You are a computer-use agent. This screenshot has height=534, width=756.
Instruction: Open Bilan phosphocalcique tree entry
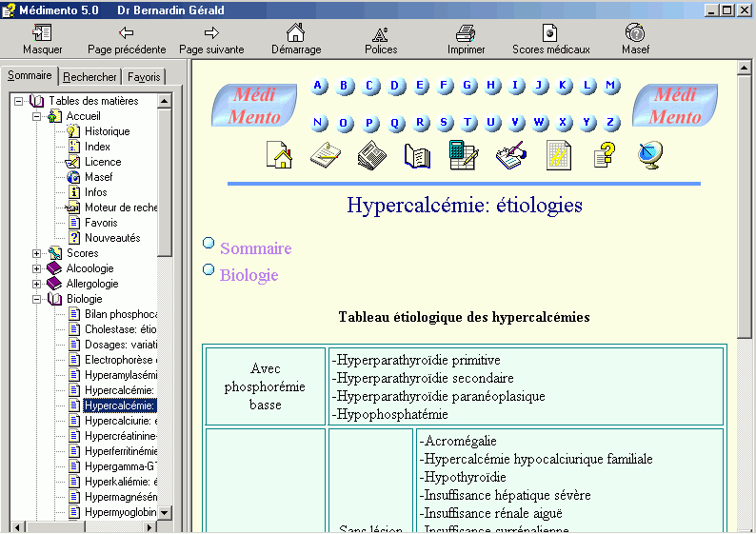[x=121, y=314]
